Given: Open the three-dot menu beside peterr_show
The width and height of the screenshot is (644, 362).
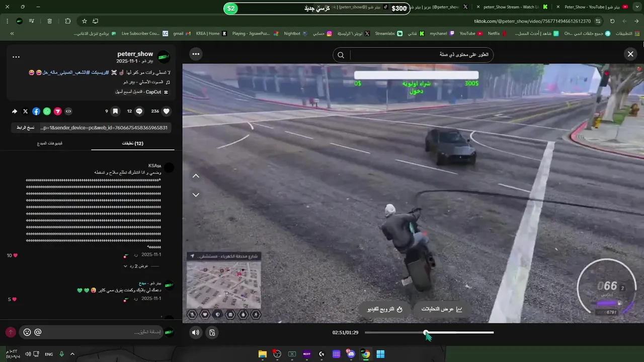Looking at the screenshot, I should pyautogui.click(x=16, y=57).
